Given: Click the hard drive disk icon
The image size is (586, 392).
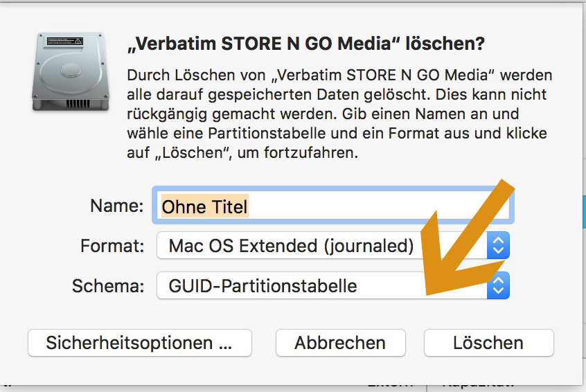Looking at the screenshot, I should 71,72.
